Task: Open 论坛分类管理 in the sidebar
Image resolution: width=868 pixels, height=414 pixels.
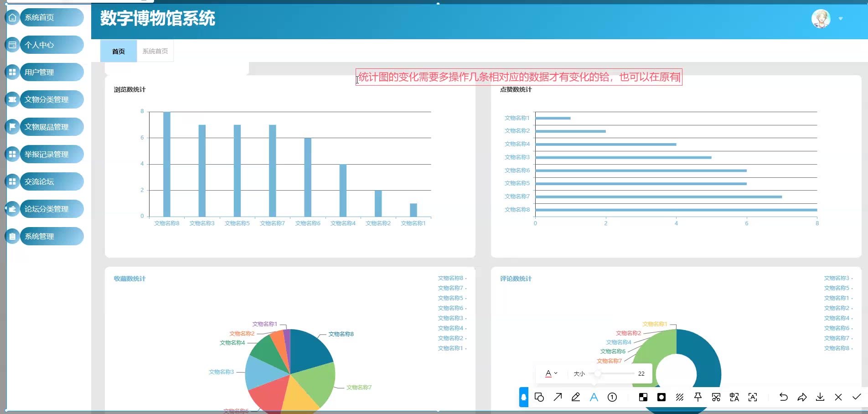Action: point(52,209)
